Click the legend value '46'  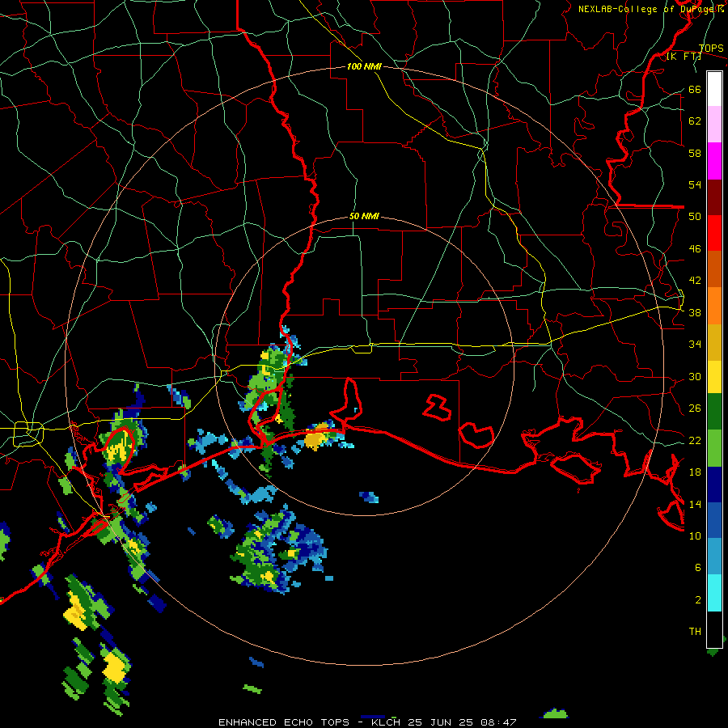(695, 249)
